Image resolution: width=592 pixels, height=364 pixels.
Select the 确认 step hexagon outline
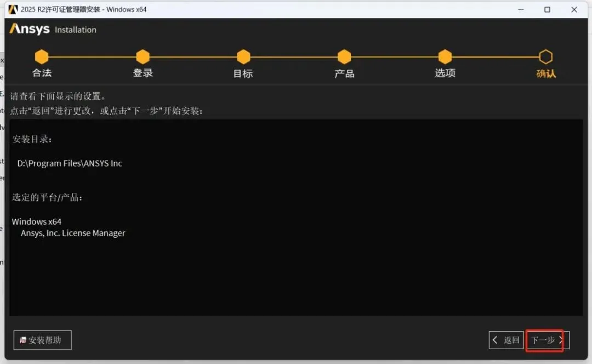(x=546, y=57)
